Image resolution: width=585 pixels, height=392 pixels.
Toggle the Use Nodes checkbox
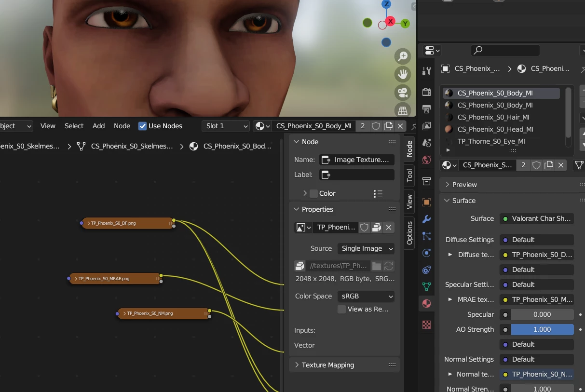click(x=142, y=126)
